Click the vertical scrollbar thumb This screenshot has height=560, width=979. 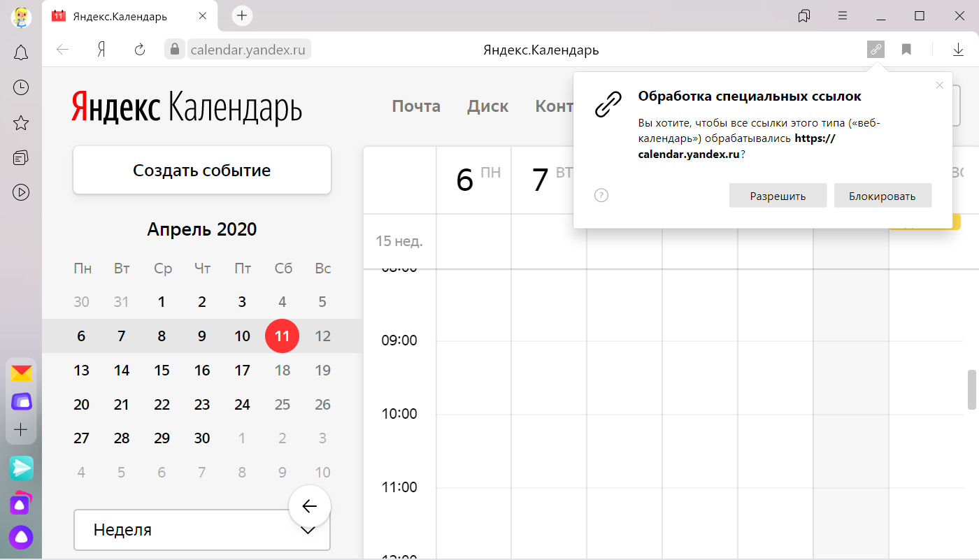tap(971, 390)
